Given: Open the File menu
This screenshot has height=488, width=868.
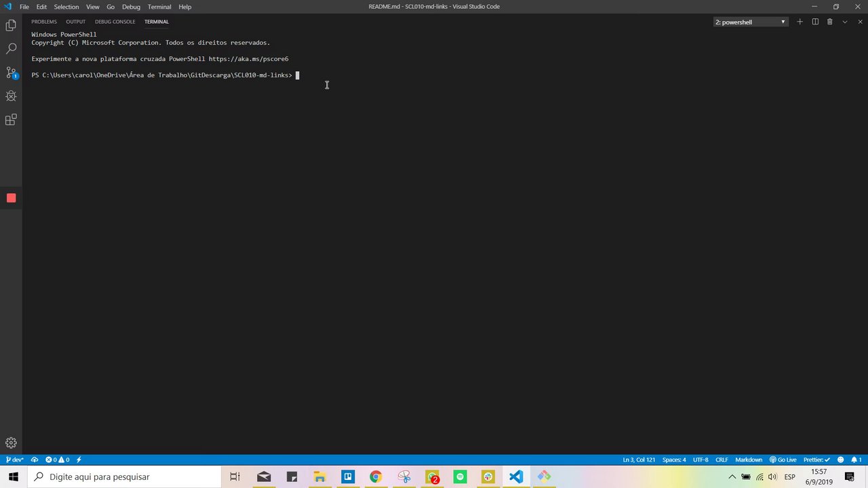Looking at the screenshot, I should [x=24, y=7].
